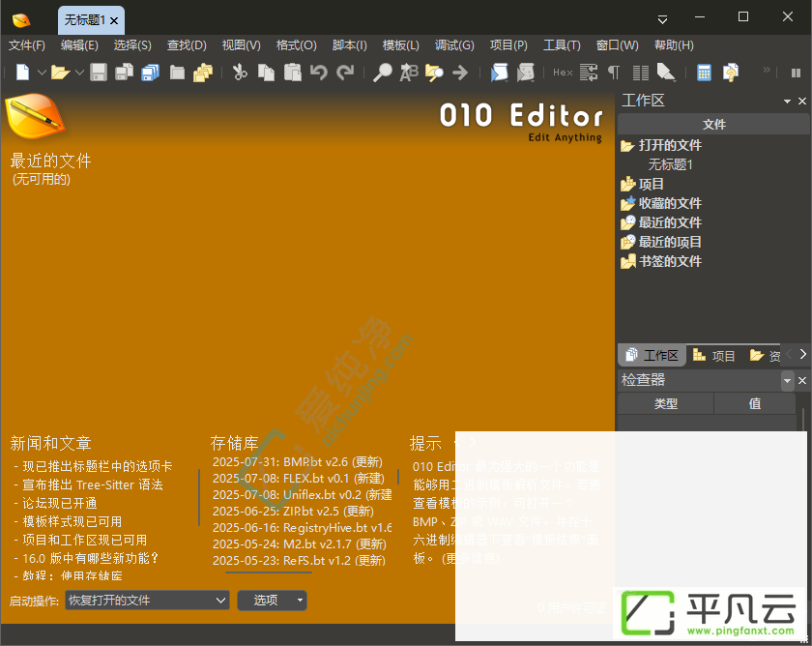Image resolution: width=812 pixels, height=646 pixels.
Task: Click the 选项 button
Action: 272,601
